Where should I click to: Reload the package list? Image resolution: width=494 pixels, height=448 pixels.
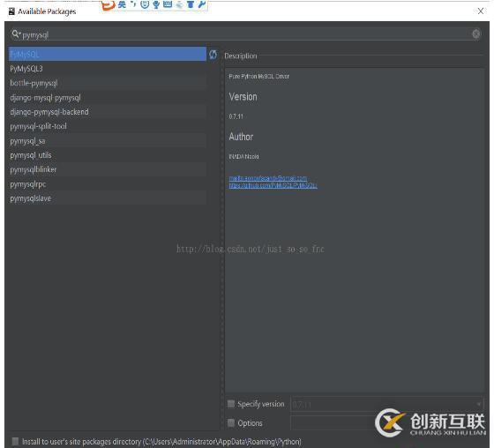click(213, 55)
